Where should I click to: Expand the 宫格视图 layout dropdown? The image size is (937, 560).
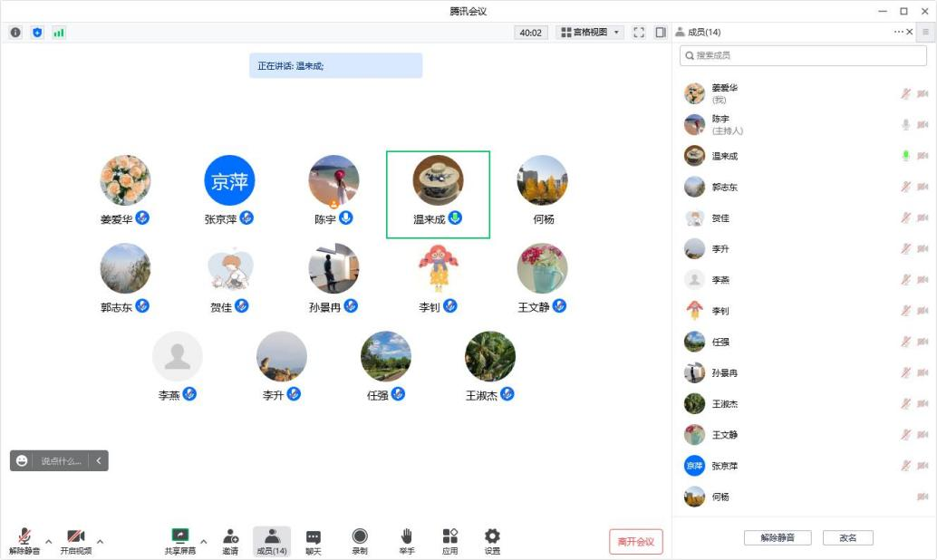[x=591, y=33]
